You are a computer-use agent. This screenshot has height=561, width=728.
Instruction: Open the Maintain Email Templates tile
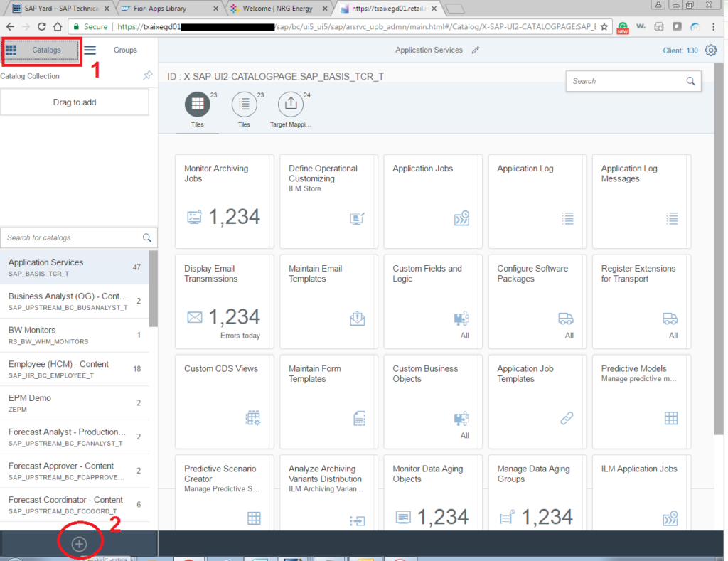pos(328,302)
